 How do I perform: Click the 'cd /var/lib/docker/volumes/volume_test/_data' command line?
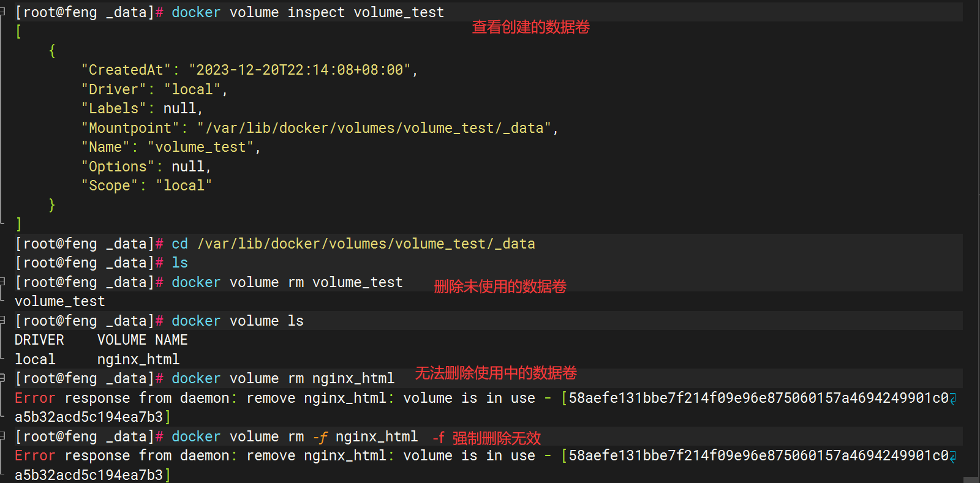point(353,244)
